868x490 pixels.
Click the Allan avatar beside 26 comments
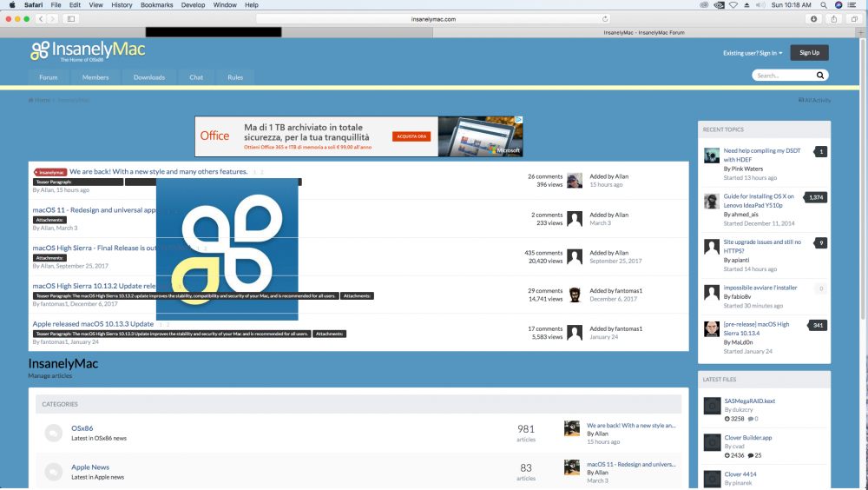(575, 181)
